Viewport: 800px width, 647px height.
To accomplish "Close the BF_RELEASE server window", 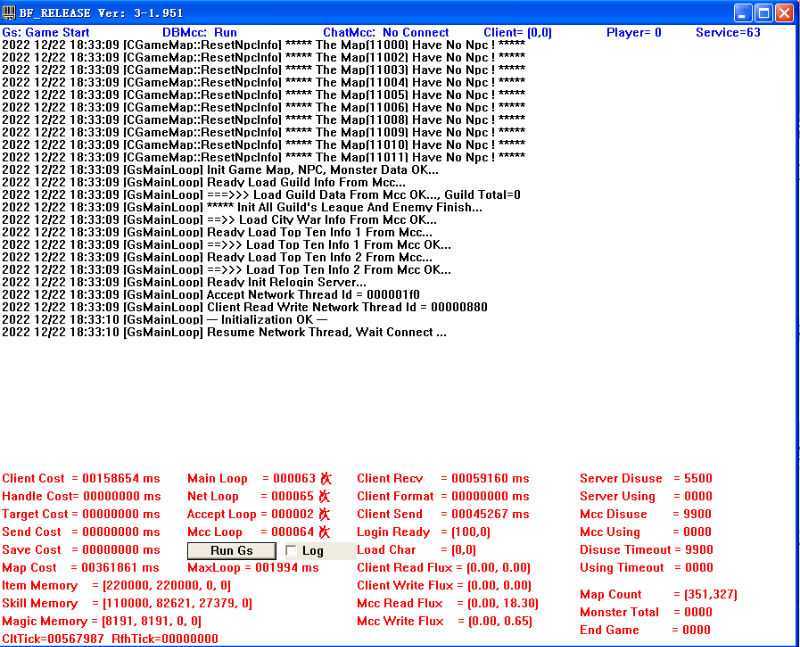I will (x=786, y=13).
